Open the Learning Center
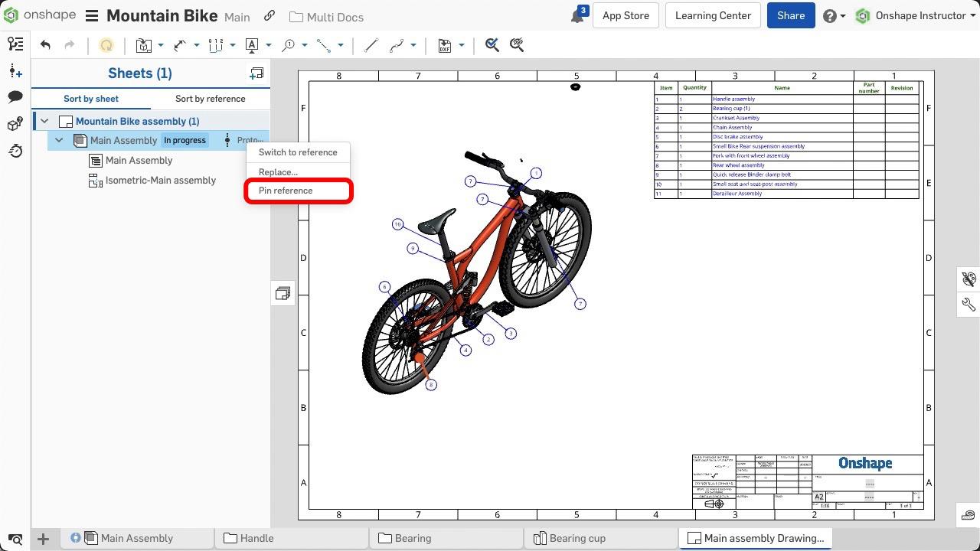The height and width of the screenshot is (551, 980). pyautogui.click(x=713, y=16)
